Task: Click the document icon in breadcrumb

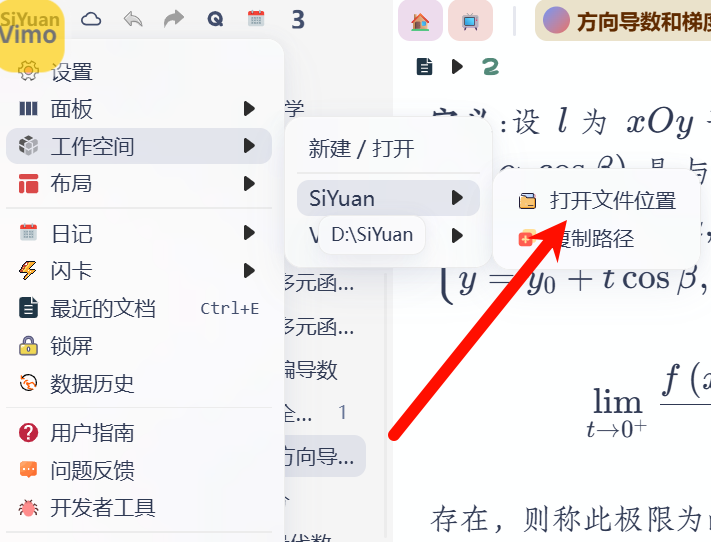Action: pos(424,67)
